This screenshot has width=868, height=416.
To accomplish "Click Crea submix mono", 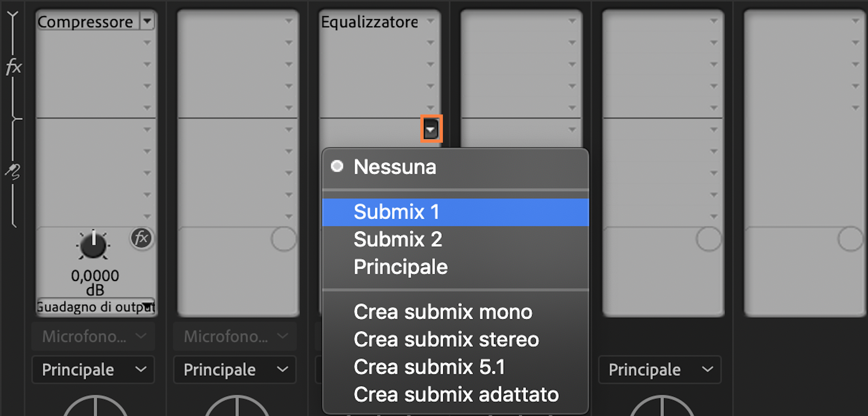I will coord(443,312).
